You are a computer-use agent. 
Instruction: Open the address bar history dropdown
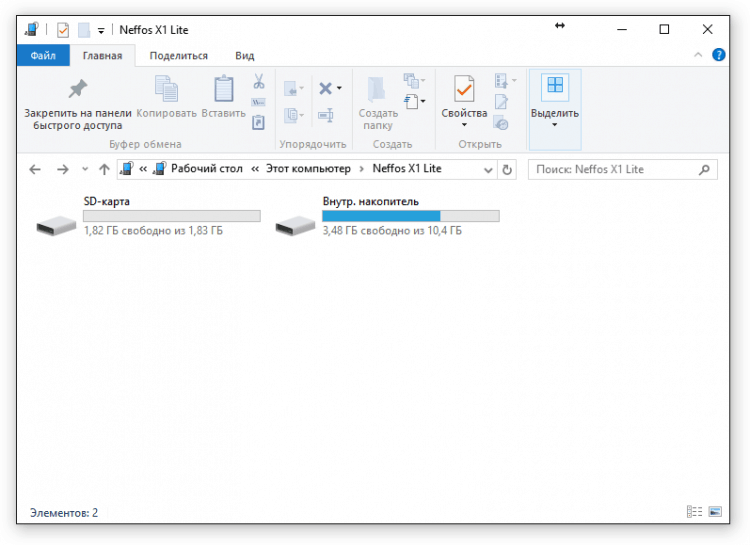(488, 170)
